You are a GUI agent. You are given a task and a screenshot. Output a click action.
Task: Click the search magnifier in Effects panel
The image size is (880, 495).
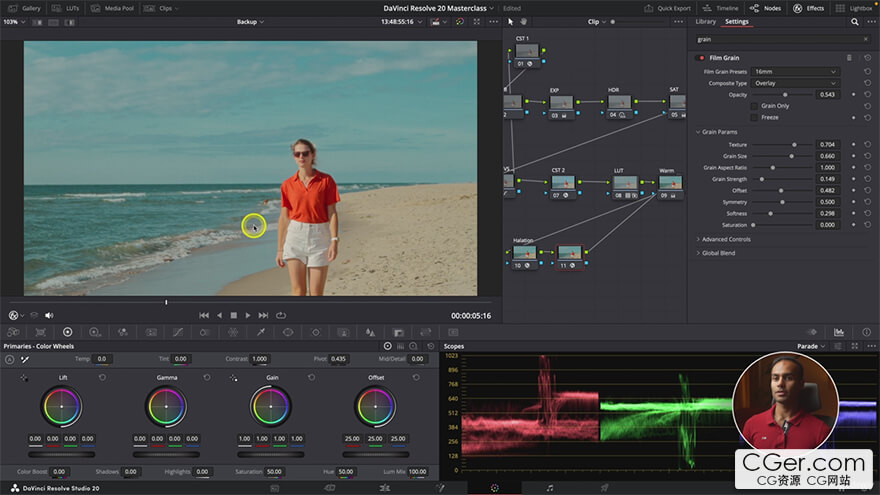pos(855,21)
